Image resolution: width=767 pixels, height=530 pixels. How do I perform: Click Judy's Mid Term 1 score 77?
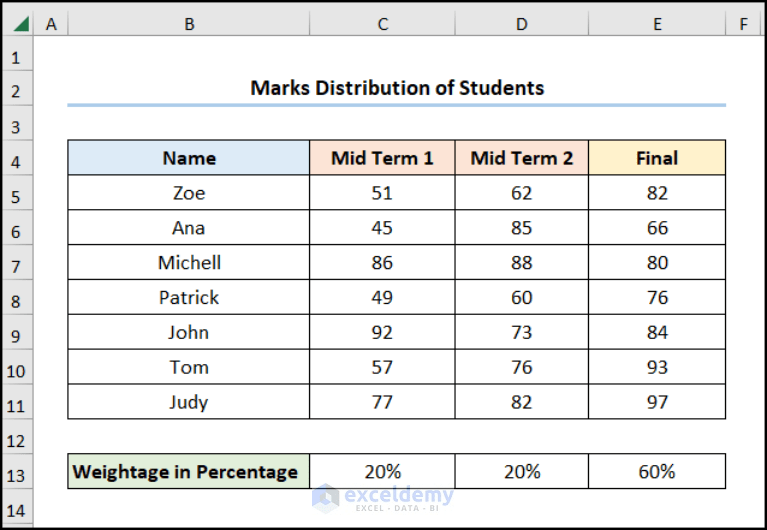coord(382,402)
